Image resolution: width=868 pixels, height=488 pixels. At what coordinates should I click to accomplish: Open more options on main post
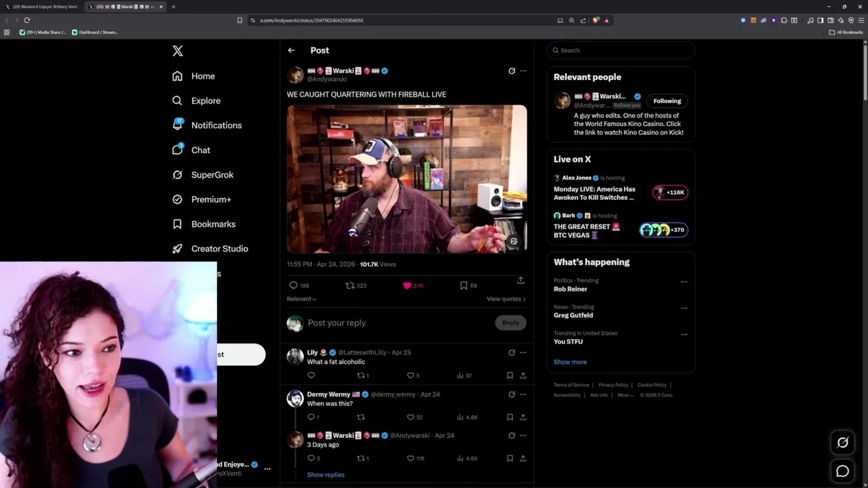[x=523, y=70]
